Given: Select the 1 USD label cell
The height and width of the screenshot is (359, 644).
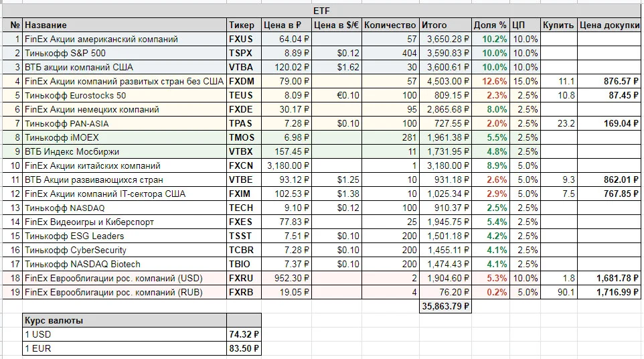Looking at the screenshot, I should 125,334.
